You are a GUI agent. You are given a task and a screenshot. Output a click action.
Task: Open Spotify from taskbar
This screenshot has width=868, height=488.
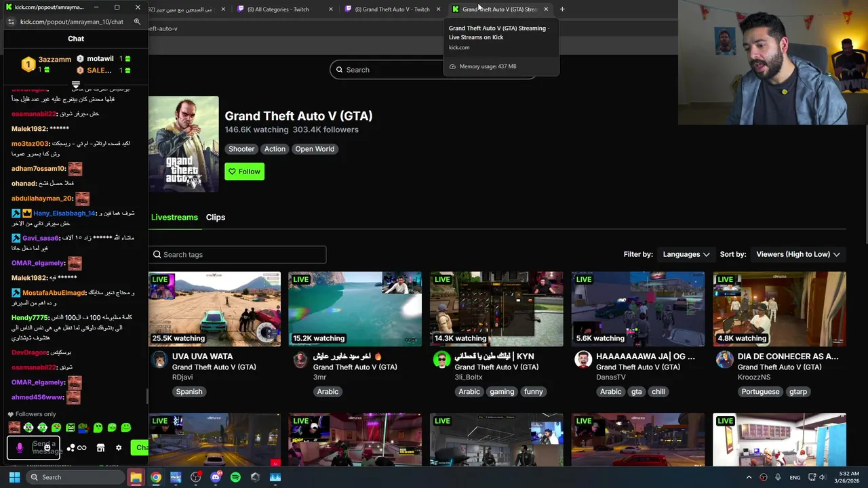coord(235,477)
